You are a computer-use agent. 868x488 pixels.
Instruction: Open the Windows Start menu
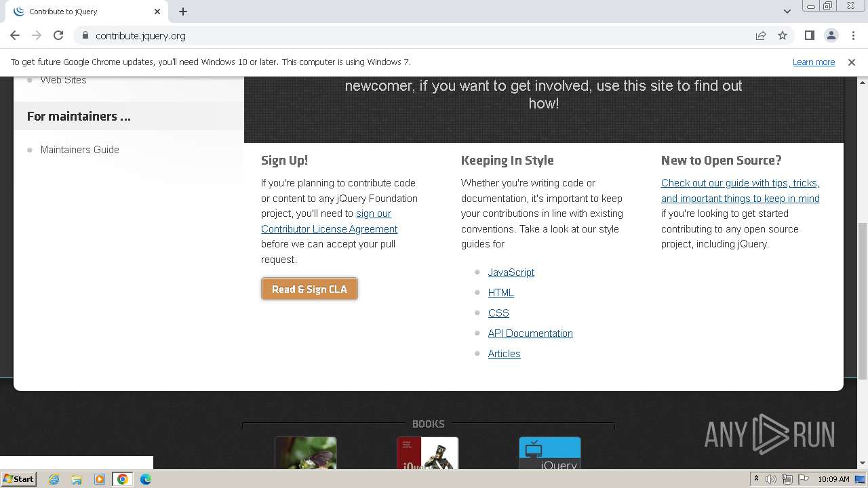point(18,479)
